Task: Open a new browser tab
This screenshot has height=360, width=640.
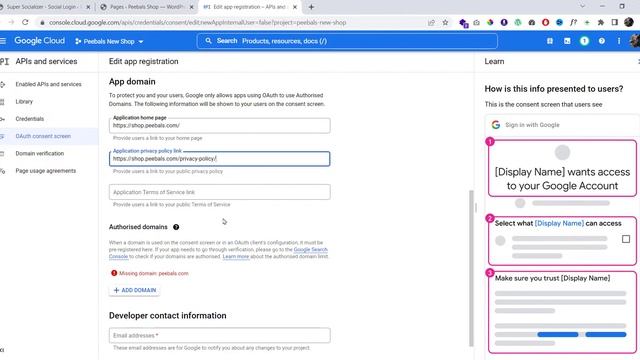Action: [311, 7]
